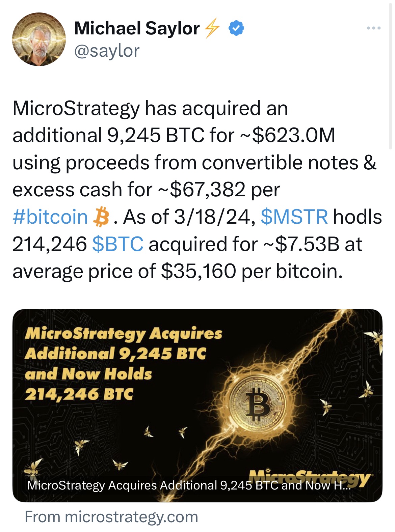Click the MicroStrategy logo on the preview card

point(310,477)
